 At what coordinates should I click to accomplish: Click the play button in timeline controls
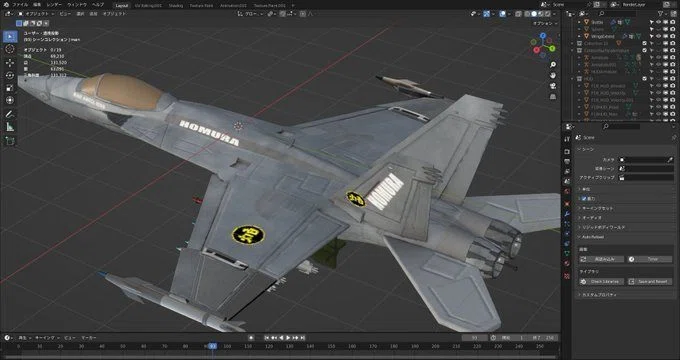click(288, 337)
